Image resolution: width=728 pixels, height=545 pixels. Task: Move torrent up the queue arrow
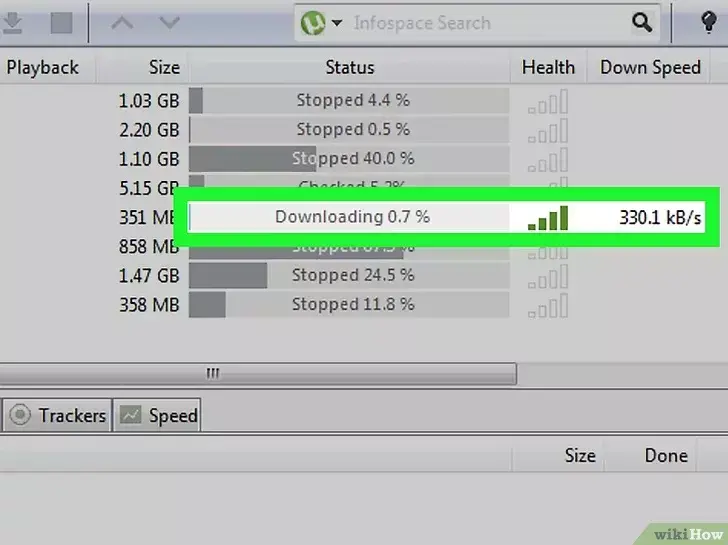[122, 22]
